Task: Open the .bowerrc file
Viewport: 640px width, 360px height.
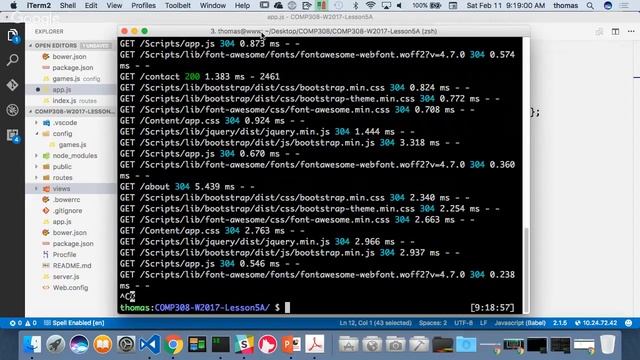Action: coord(66,200)
